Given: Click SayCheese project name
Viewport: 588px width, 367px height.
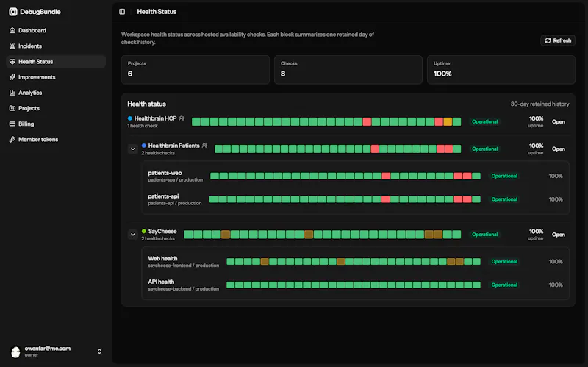Looking at the screenshot, I should 162,231.
